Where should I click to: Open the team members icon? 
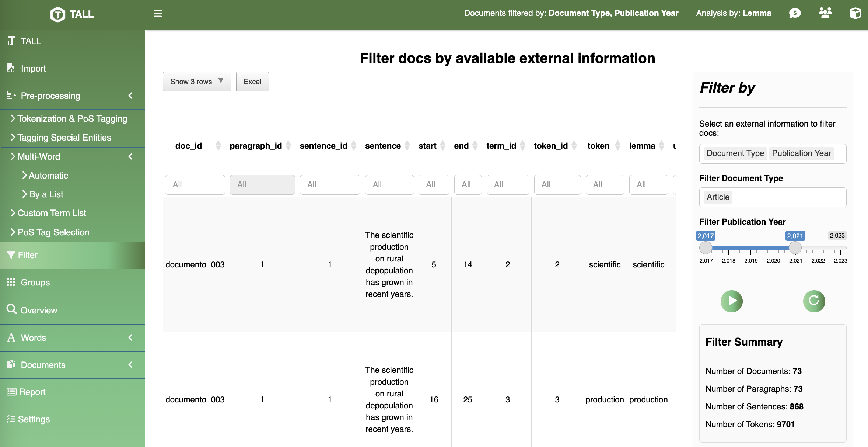(x=825, y=13)
